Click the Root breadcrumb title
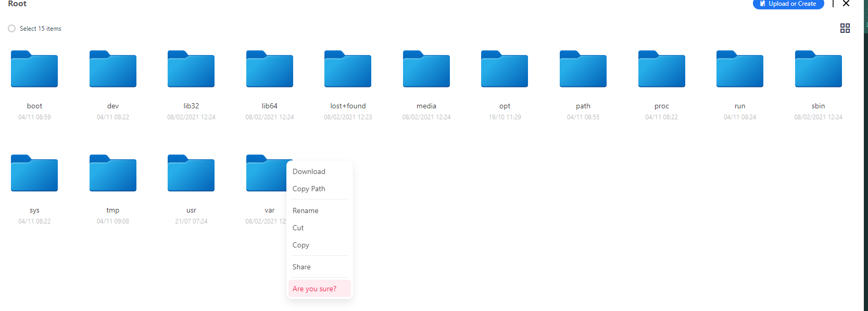The width and height of the screenshot is (868, 311). click(x=17, y=4)
